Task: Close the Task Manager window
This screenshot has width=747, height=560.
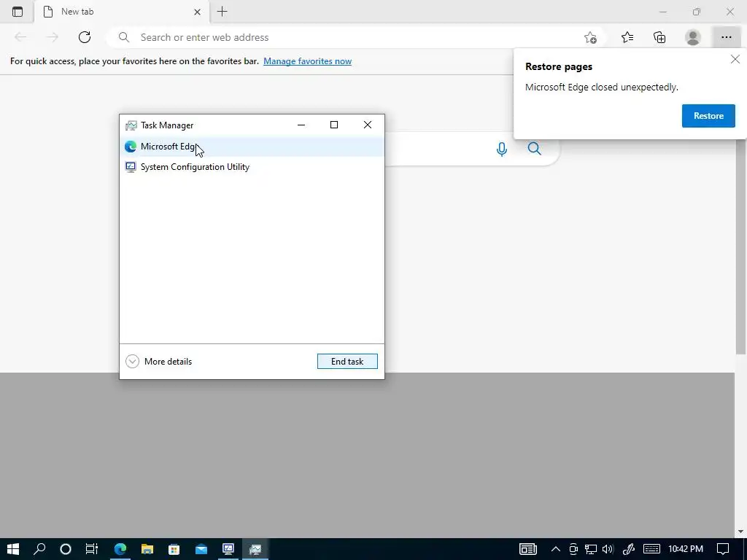Action: pyautogui.click(x=368, y=125)
